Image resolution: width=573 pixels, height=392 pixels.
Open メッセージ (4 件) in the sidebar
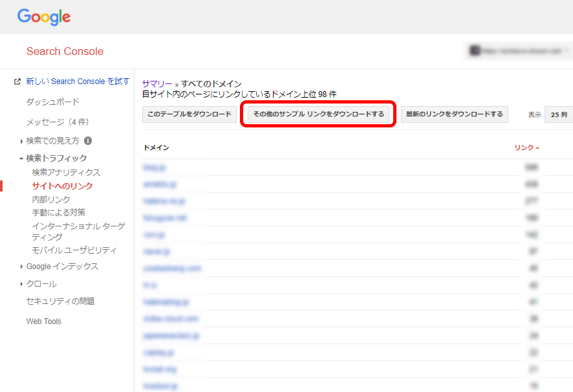[x=58, y=122]
